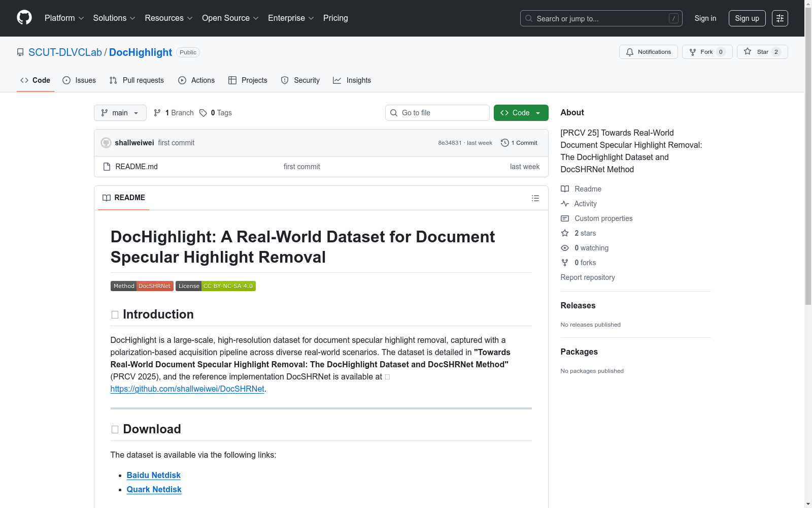
Task: Switch to the Pull requests tab
Action: (x=137, y=80)
